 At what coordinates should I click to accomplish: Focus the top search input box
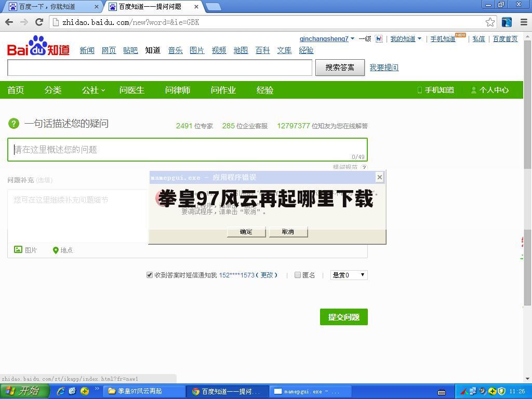pyautogui.click(x=159, y=68)
